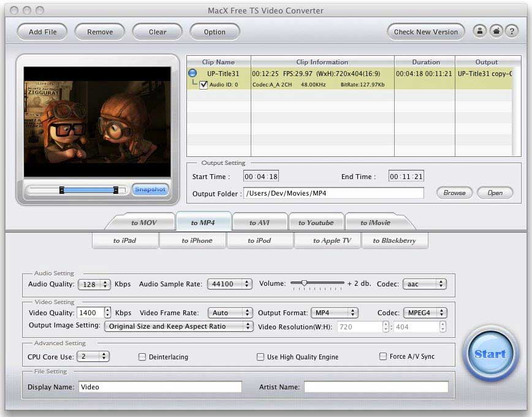Switch to the to iPad tab
Screen dimensions: 532x417
[124, 240]
